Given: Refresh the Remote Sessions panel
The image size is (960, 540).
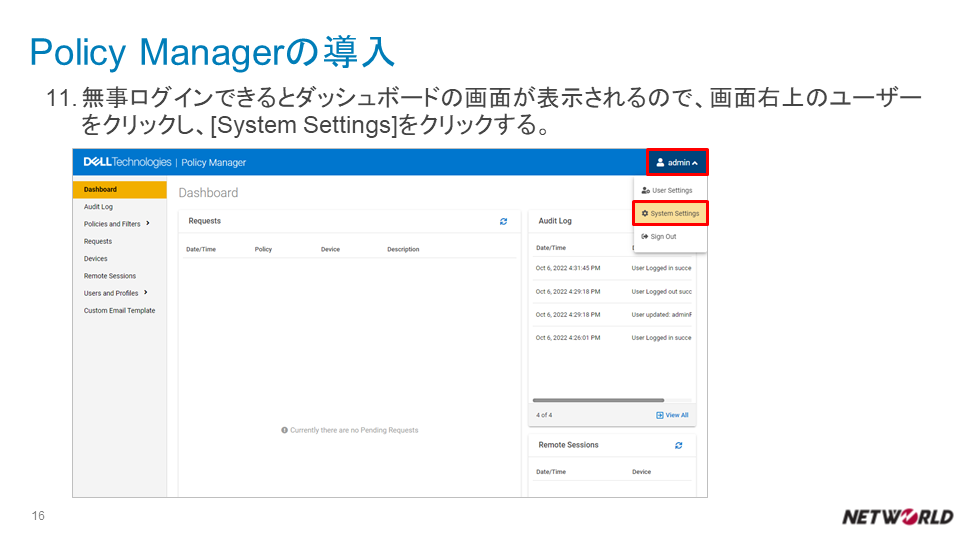Looking at the screenshot, I should point(678,446).
